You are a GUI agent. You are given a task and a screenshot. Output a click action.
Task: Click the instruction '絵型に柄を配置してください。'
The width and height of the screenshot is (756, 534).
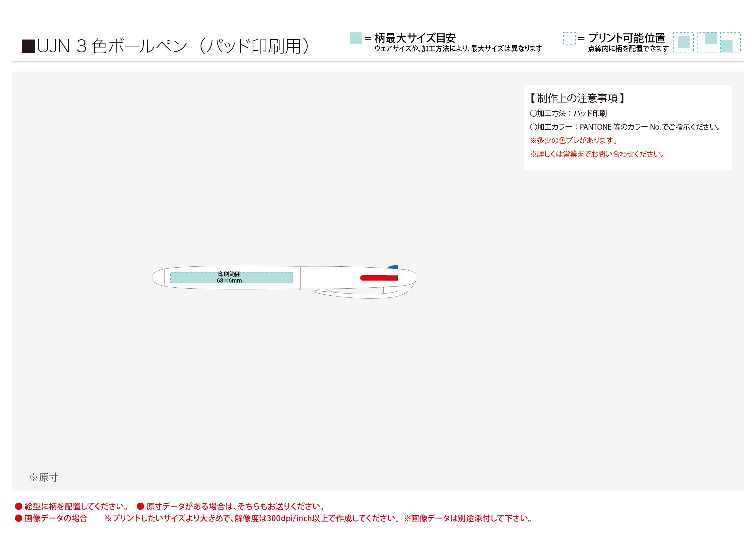77,506
